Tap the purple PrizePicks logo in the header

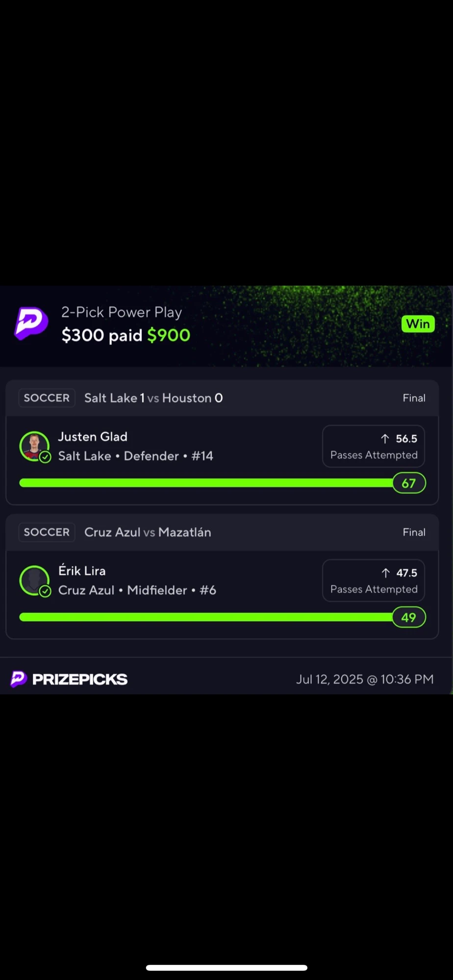(31, 323)
